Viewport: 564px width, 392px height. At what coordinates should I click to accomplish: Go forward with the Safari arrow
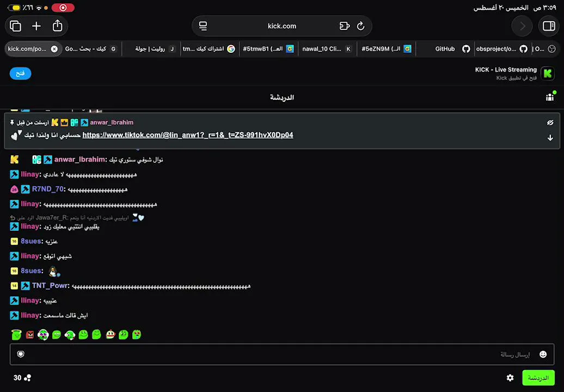(522, 26)
